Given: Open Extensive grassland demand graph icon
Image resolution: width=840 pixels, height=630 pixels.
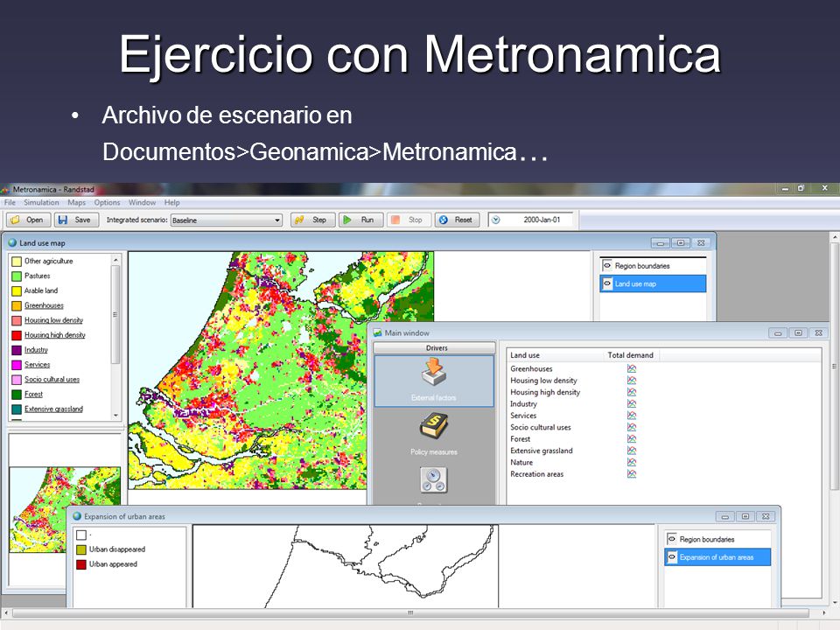Looking at the screenshot, I should [632, 451].
